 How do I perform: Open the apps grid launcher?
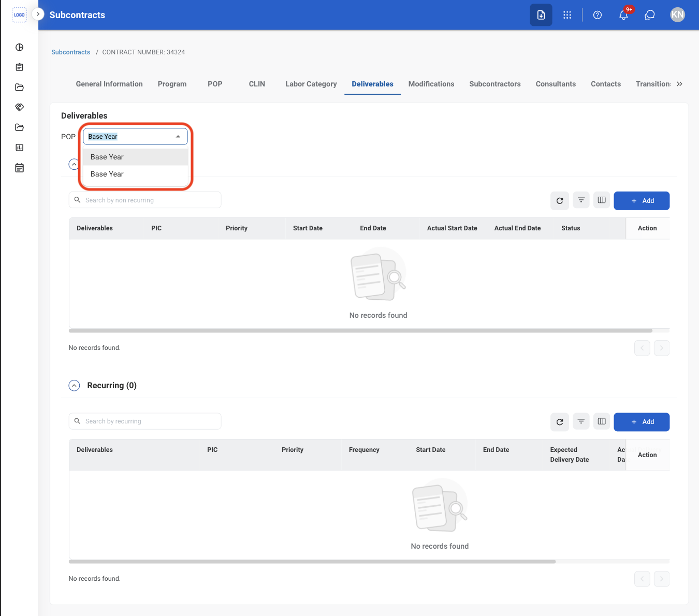coord(567,15)
